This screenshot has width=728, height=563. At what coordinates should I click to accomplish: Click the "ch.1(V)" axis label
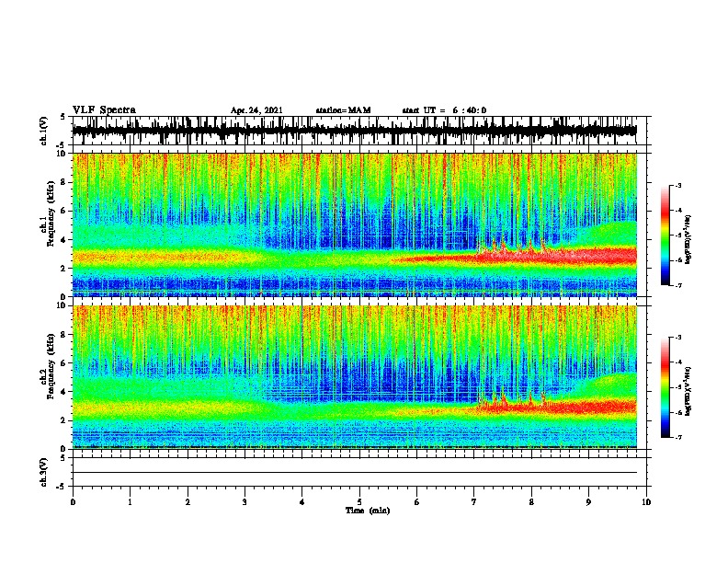(x=44, y=131)
